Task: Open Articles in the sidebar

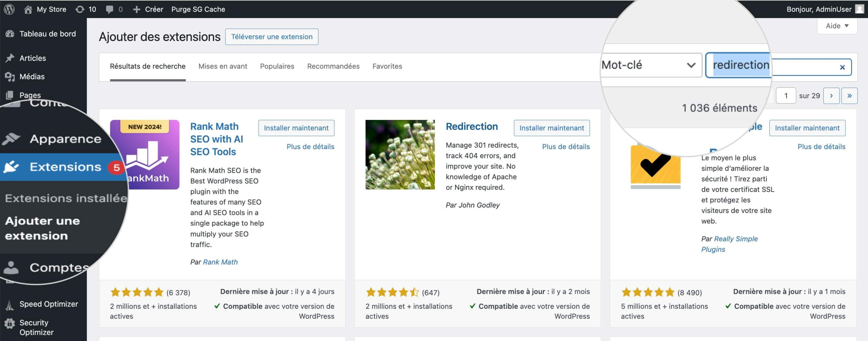Action: (x=33, y=58)
